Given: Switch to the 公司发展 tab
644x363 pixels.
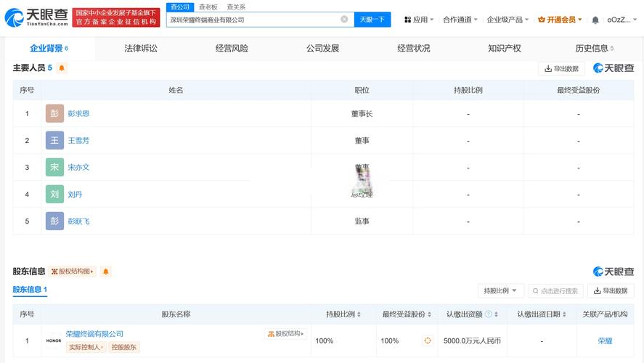Looking at the screenshot, I should pyautogui.click(x=322, y=49).
